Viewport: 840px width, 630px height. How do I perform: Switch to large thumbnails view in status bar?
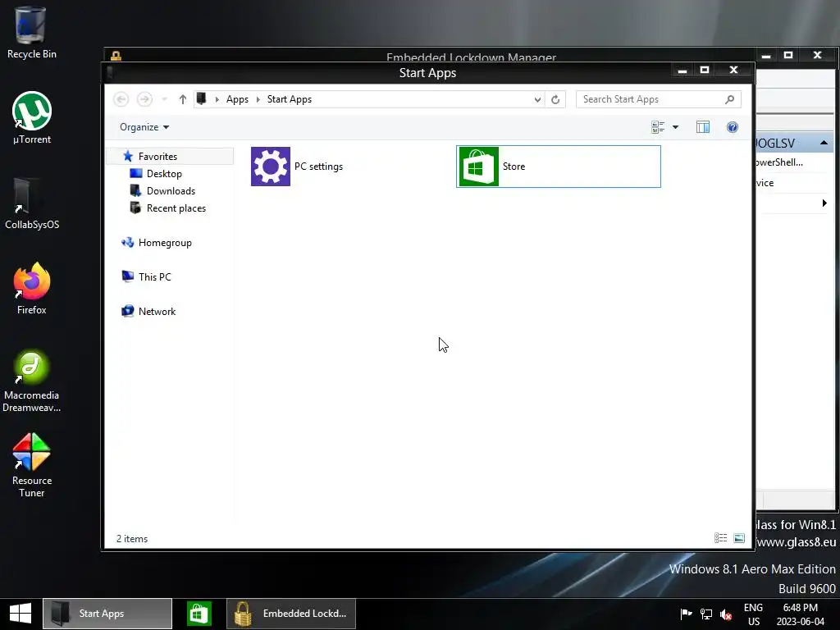[x=739, y=538]
